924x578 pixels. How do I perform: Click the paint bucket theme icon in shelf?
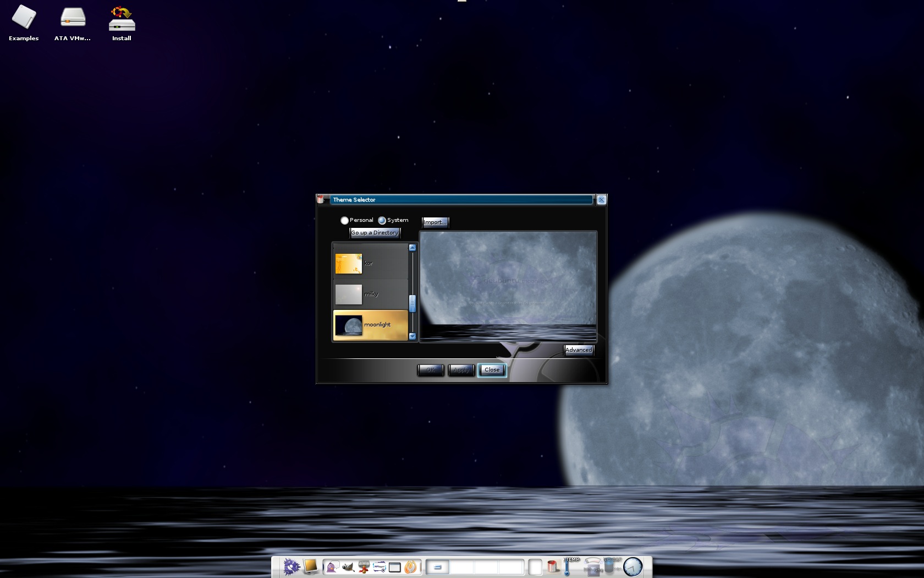tap(553, 566)
